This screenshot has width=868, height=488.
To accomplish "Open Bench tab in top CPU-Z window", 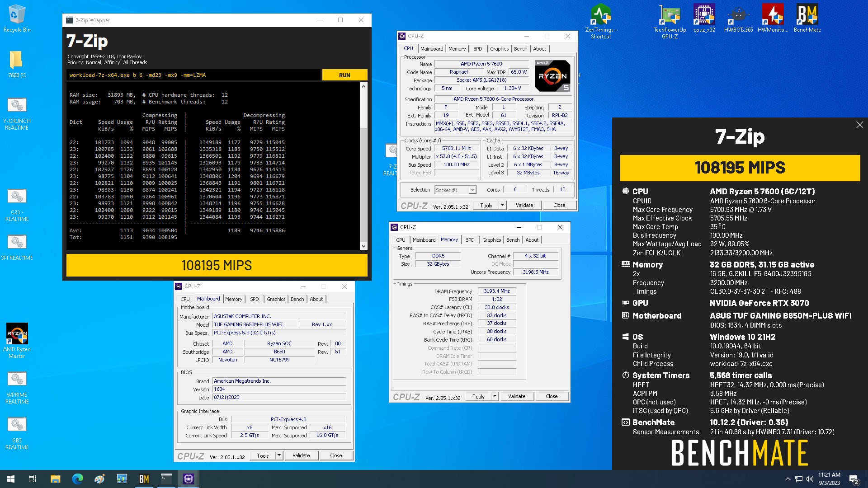I will (520, 49).
